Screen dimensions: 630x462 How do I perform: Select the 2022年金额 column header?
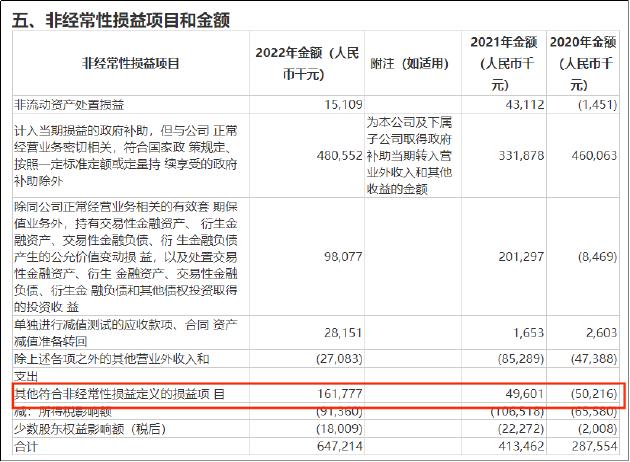(307, 63)
